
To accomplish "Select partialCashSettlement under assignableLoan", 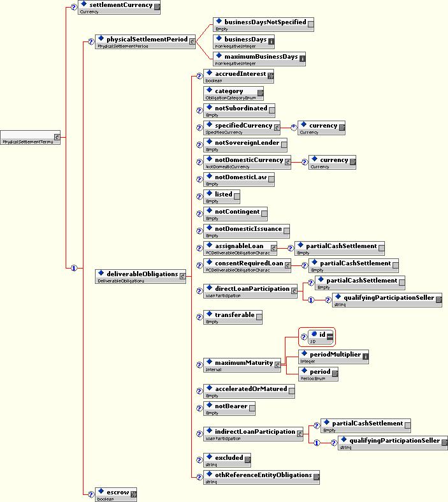I will 340,248.
